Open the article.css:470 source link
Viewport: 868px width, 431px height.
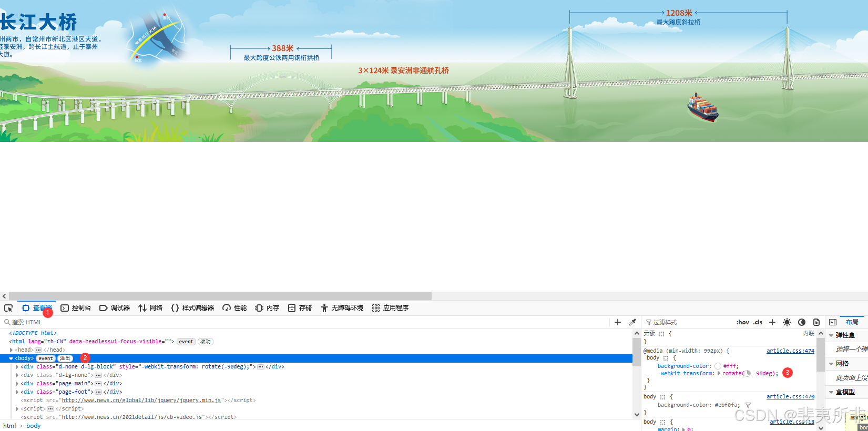click(x=790, y=397)
